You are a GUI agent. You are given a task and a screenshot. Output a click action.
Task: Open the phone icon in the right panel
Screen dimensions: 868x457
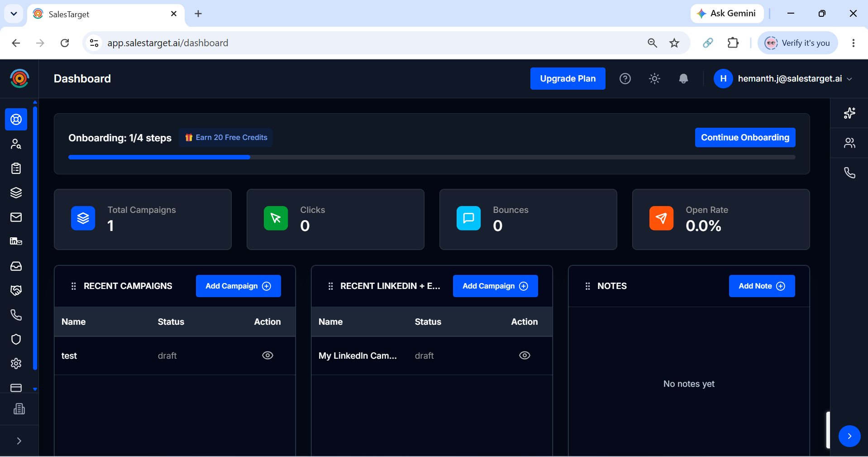pos(849,173)
